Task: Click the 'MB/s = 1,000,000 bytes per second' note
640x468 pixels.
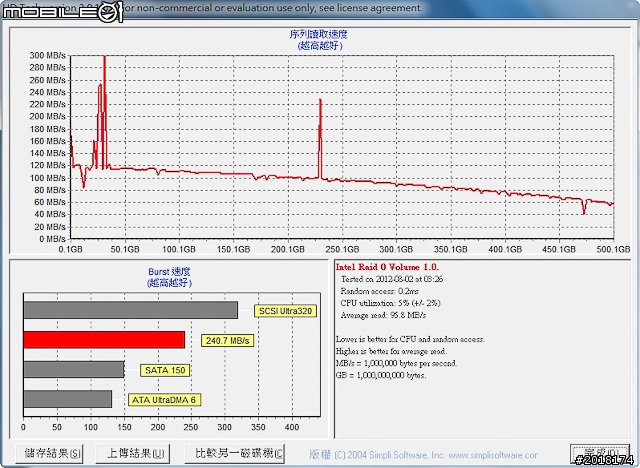Action: tap(396, 363)
